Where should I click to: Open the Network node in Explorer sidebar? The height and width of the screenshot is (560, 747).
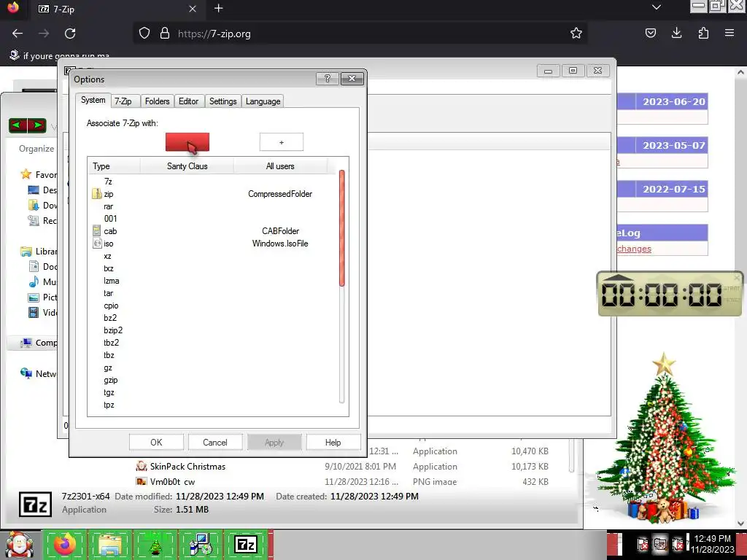(x=38, y=373)
